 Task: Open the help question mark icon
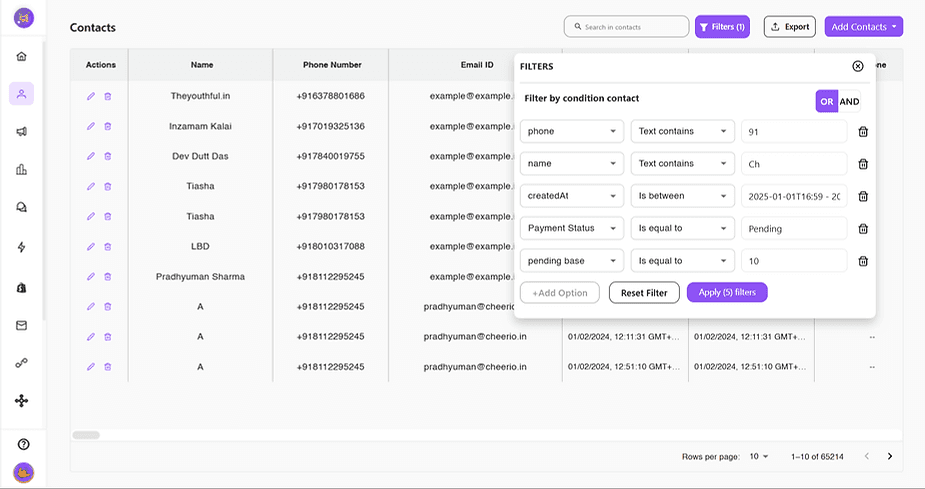tap(24, 444)
